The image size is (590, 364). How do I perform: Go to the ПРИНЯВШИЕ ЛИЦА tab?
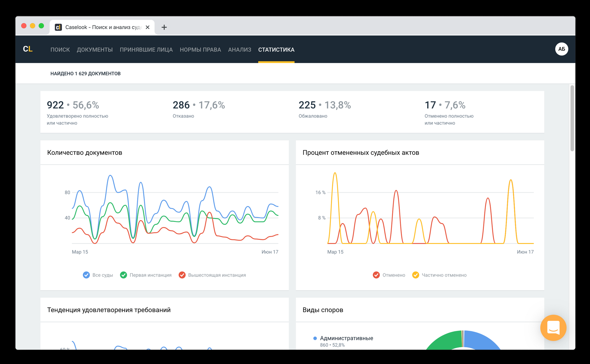click(x=146, y=50)
